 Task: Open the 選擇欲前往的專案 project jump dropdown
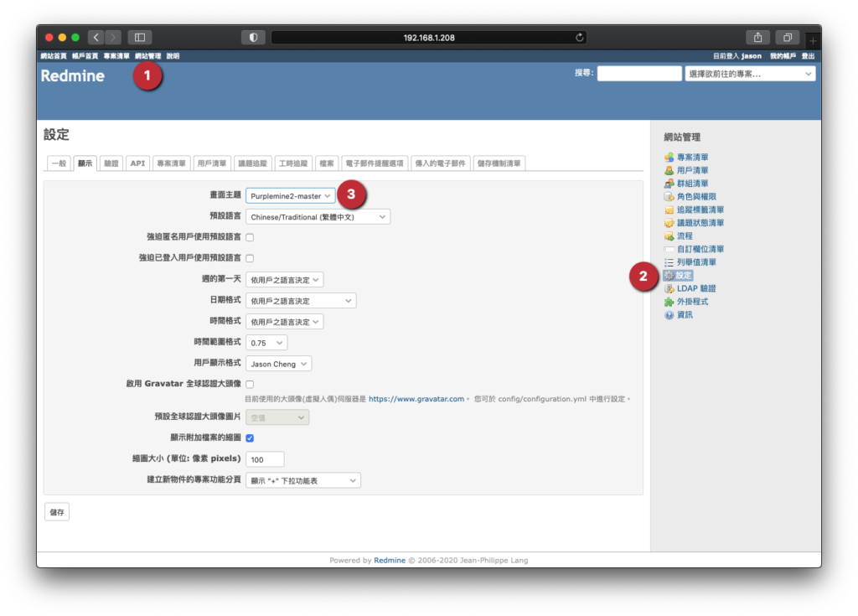click(x=750, y=74)
